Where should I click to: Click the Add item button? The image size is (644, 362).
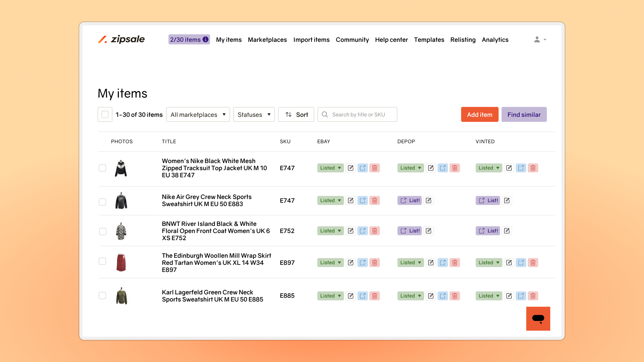coord(480,115)
